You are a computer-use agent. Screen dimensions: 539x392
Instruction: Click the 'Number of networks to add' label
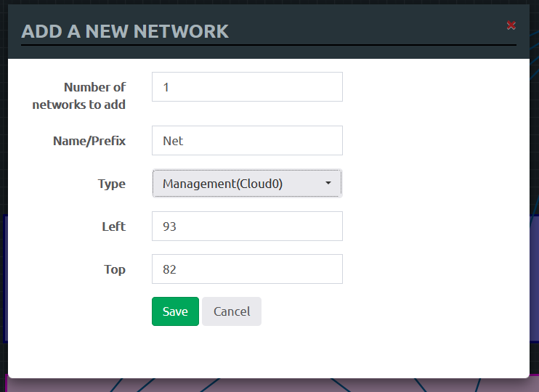click(79, 96)
